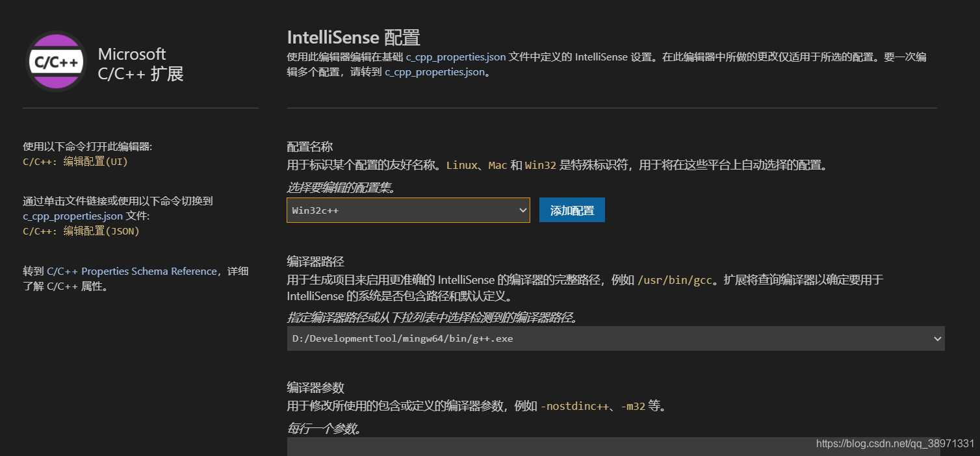Click the IntelliSense 配置 heading

[x=354, y=37]
